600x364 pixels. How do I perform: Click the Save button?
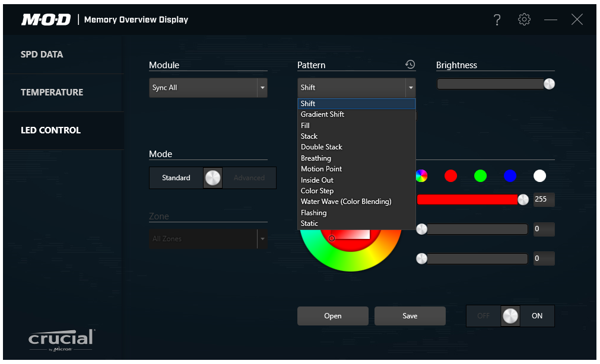tap(410, 316)
